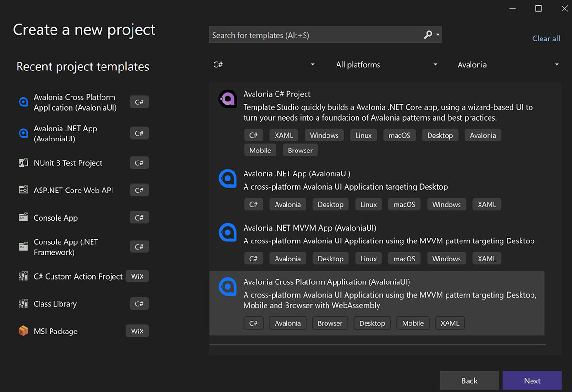The image size is (572, 392).
Task: Click the ASP.NET Core Web API icon
Action: point(23,190)
